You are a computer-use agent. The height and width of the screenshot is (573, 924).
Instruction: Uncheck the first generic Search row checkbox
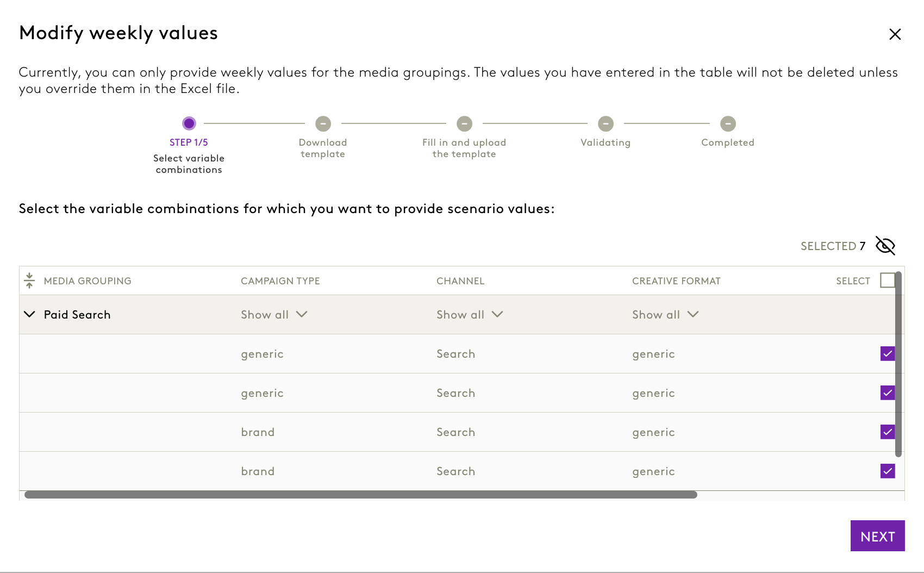(887, 354)
